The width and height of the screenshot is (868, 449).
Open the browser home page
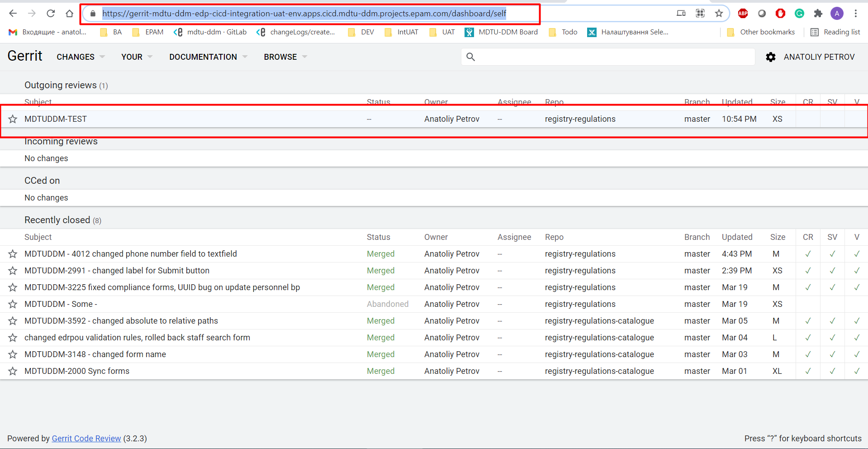point(69,14)
